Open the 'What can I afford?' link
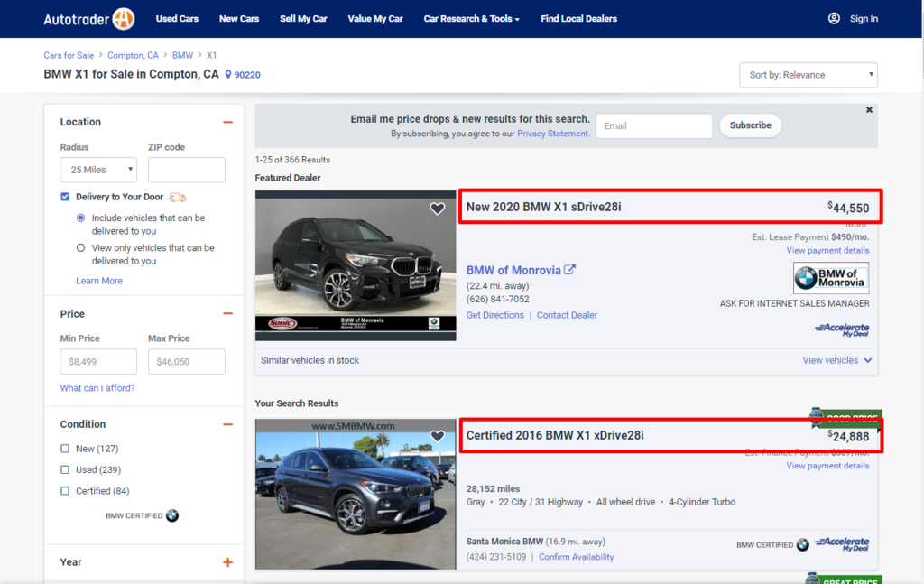This screenshot has height=584, width=924. tap(97, 387)
